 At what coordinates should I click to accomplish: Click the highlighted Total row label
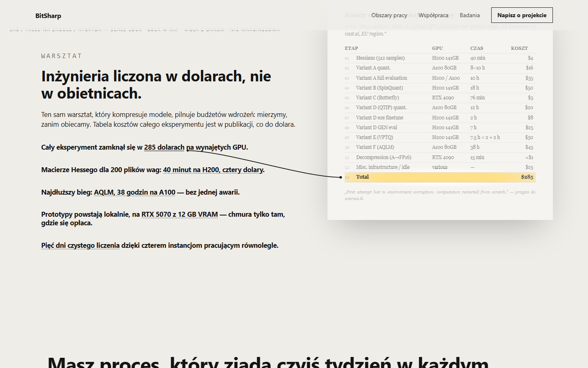click(362, 177)
